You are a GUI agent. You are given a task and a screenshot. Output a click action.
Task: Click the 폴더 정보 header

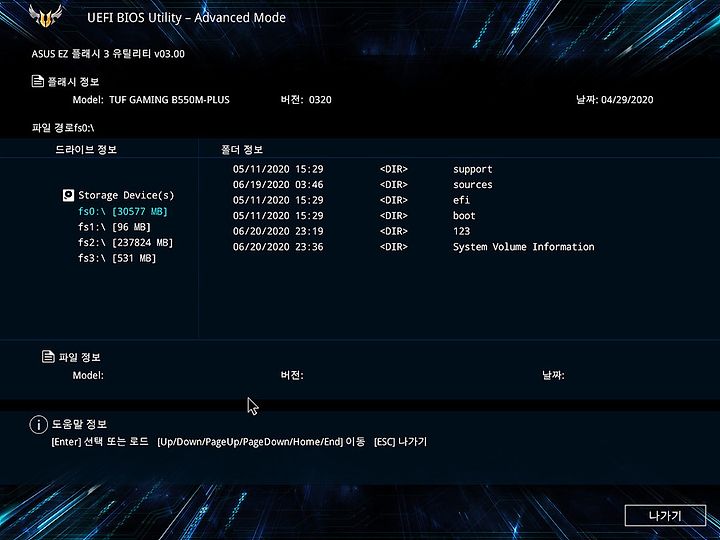[242, 150]
